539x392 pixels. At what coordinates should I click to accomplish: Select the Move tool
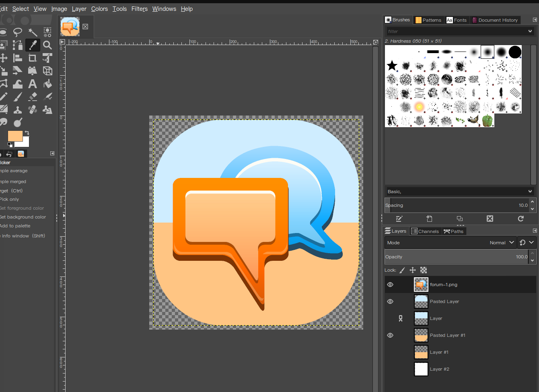click(4, 58)
